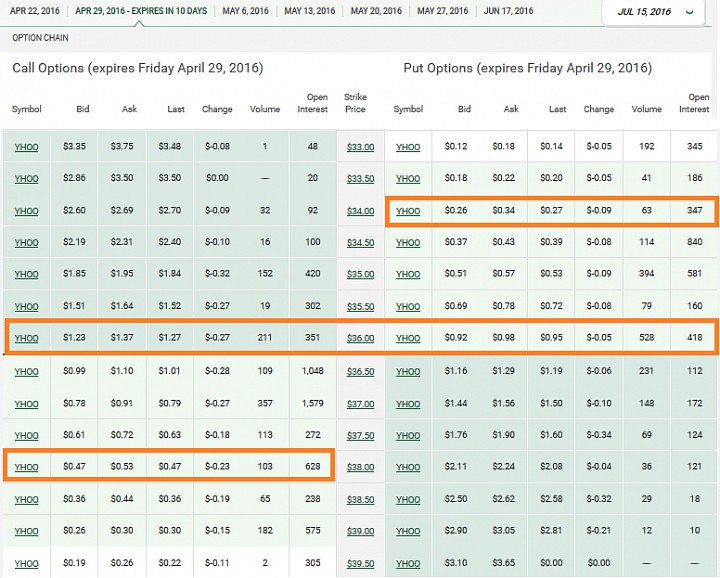This screenshot has width=720, height=578.
Task: Open the $37.50 strike price link
Action: (360, 436)
